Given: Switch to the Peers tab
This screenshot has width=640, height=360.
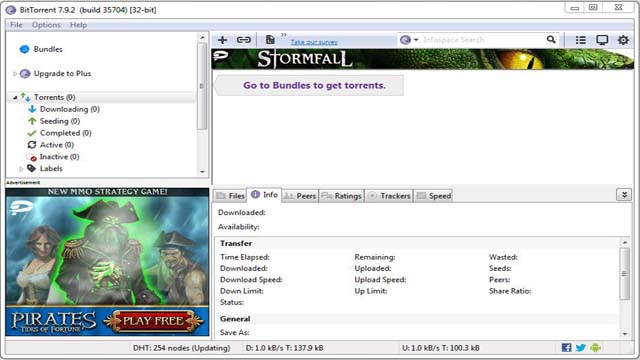Looking at the screenshot, I should [x=300, y=196].
